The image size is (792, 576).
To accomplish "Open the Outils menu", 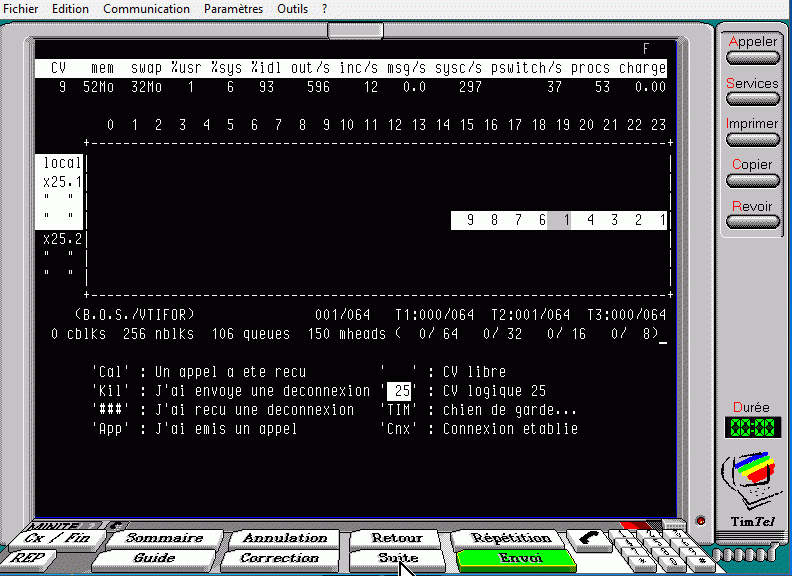I will tap(292, 9).
